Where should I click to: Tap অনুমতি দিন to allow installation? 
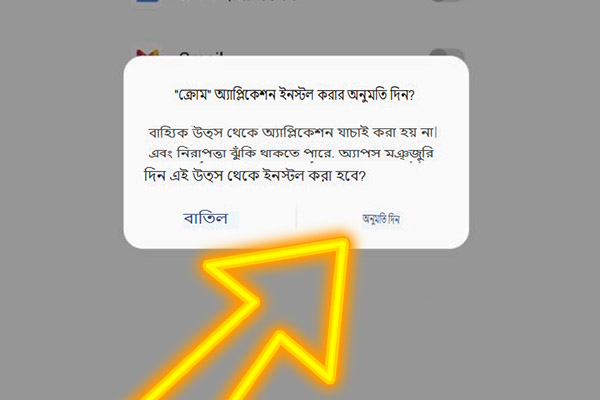pyautogui.click(x=381, y=219)
